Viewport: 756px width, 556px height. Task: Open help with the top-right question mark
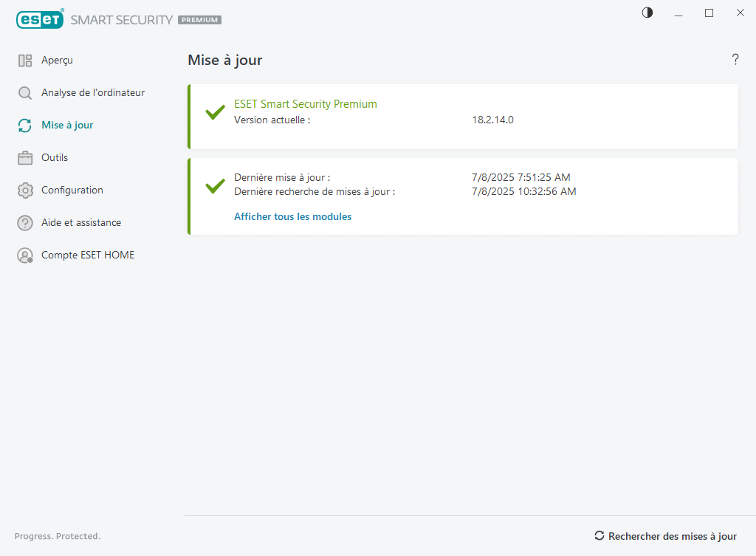[x=735, y=60]
